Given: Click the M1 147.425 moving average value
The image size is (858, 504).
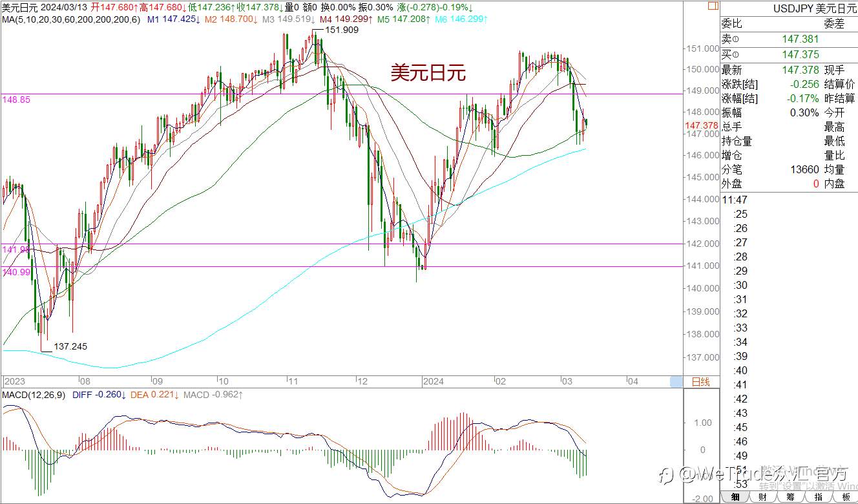Looking at the screenshot, I should coord(173,19).
